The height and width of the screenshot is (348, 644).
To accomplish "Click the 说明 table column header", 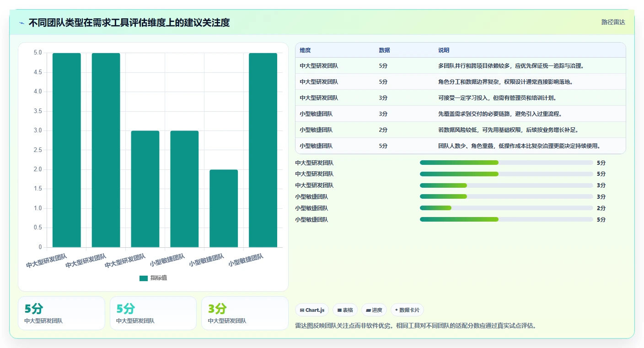I will [x=444, y=50].
